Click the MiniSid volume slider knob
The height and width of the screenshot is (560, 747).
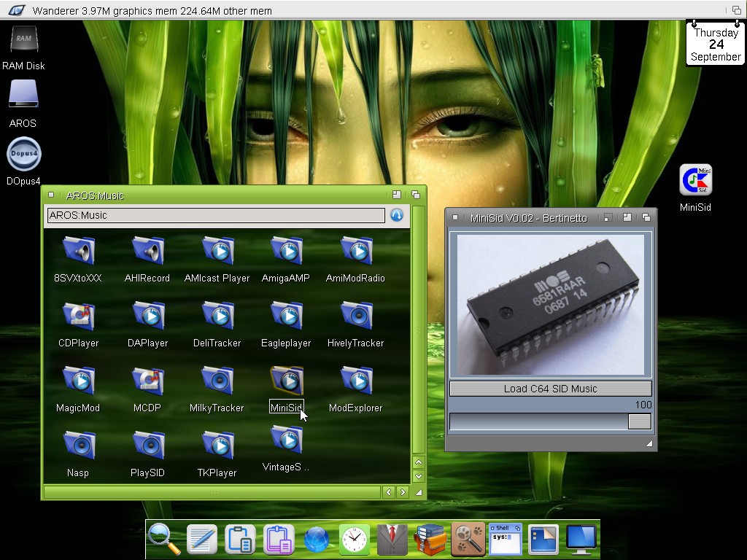point(639,421)
